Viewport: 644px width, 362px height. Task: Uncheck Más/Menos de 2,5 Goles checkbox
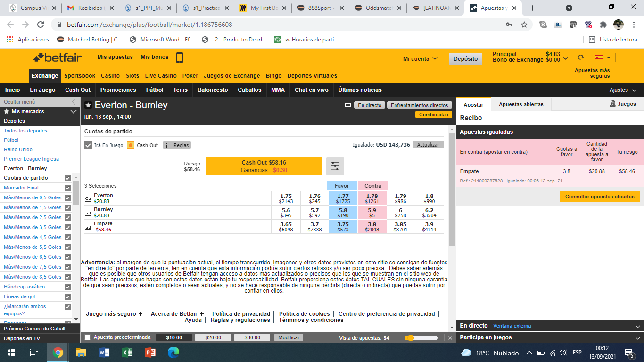pyautogui.click(x=67, y=217)
